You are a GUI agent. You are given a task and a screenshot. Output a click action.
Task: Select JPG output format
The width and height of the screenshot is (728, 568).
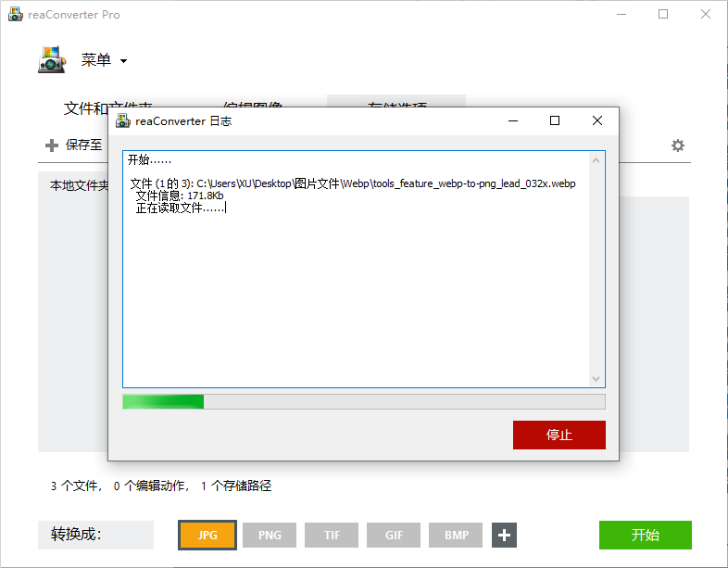[207, 535]
